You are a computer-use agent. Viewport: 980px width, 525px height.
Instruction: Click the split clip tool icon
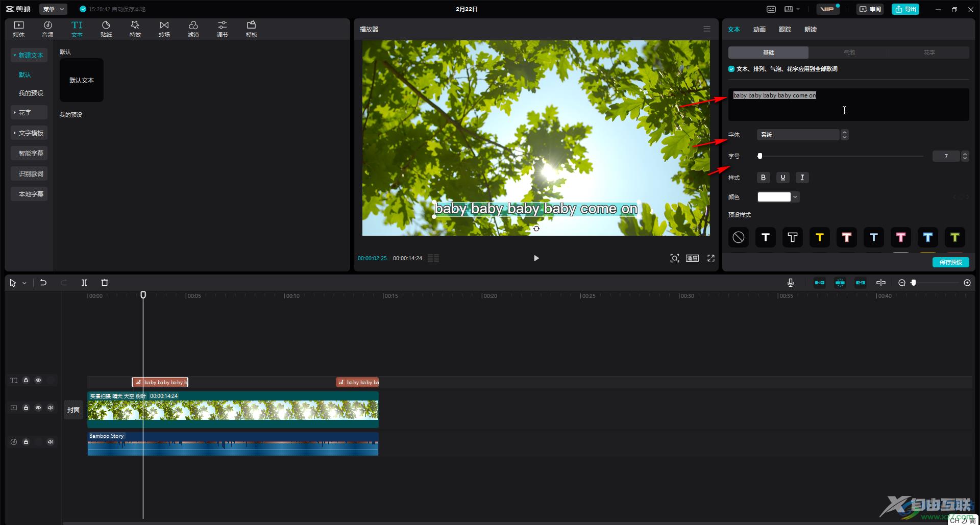[x=84, y=283]
